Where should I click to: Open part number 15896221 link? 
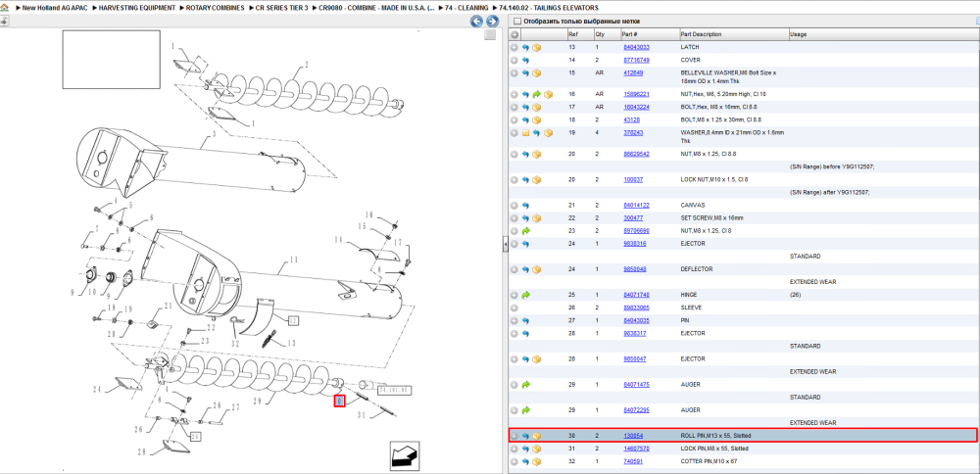point(636,94)
